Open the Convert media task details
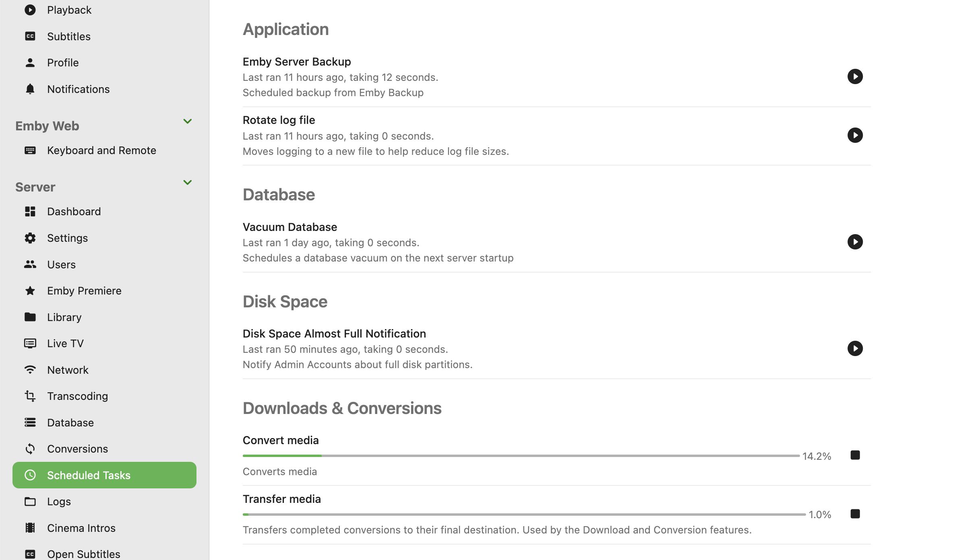Viewport: 980px width, 560px height. pyautogui.click(x=281, y=440)
